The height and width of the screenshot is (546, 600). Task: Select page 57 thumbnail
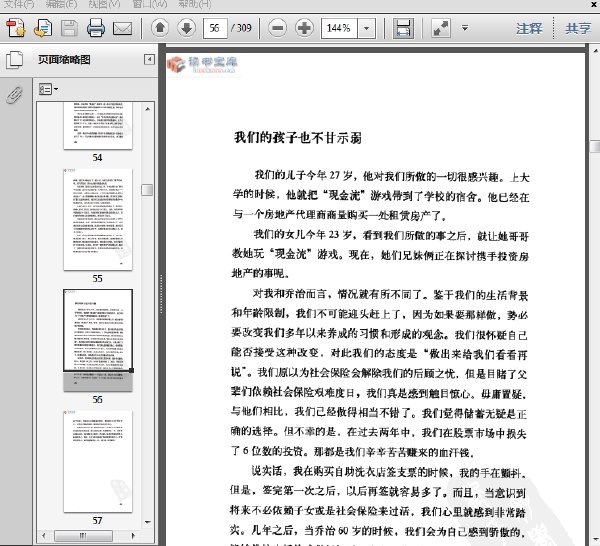[x=98, y=461]
